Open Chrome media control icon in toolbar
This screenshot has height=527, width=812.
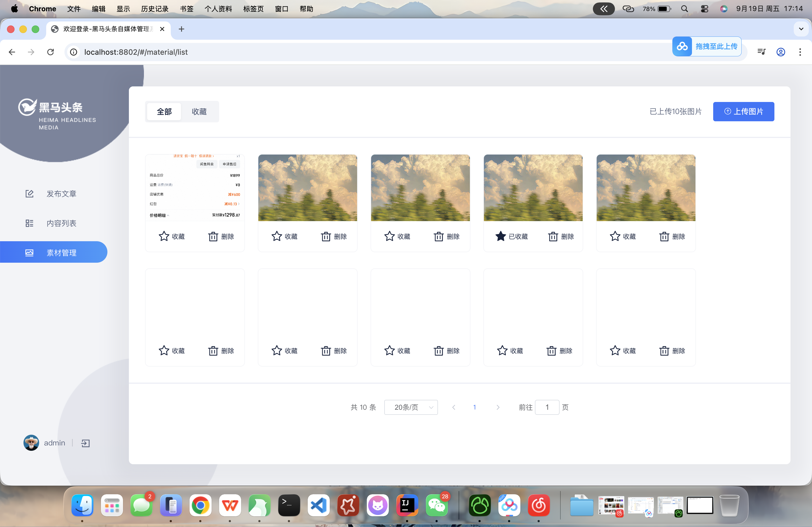click(762, 52)
